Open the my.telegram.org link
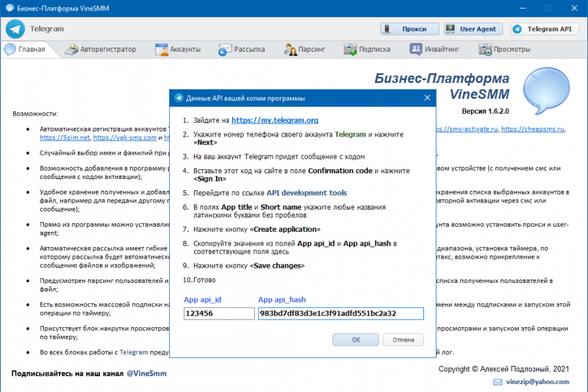Viewport: 588px width, 392px height. click(x=275, y=120)
